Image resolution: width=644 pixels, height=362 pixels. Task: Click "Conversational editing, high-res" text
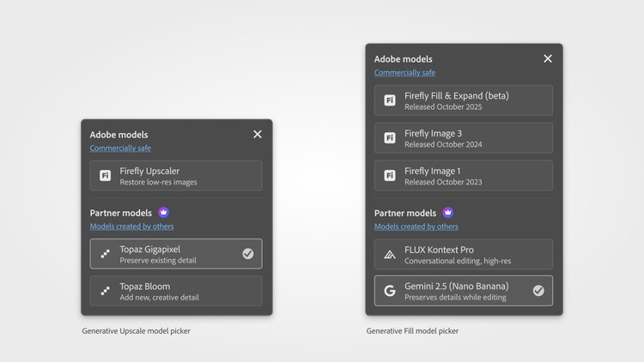click(458, 261)
